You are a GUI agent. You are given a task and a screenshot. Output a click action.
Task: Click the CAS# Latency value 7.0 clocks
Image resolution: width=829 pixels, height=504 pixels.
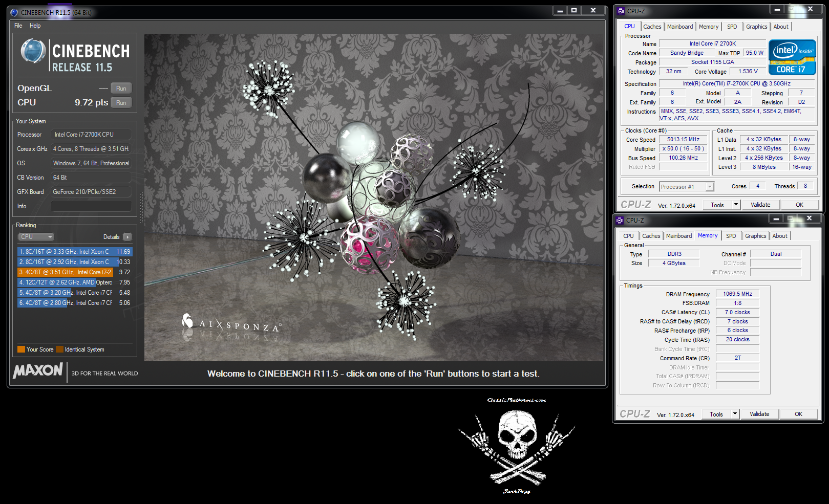pyautogui.click(x=737, y=313)
